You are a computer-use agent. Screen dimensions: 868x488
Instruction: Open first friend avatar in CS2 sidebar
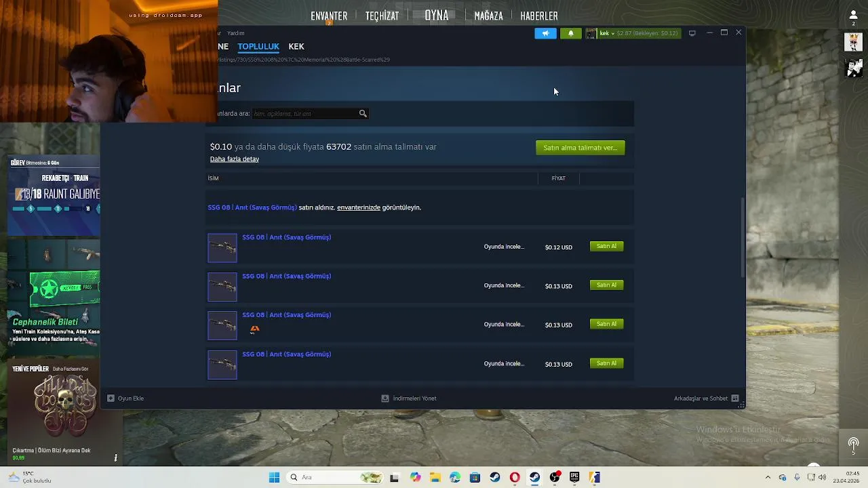pyautogui.click(x=854, y=42)
